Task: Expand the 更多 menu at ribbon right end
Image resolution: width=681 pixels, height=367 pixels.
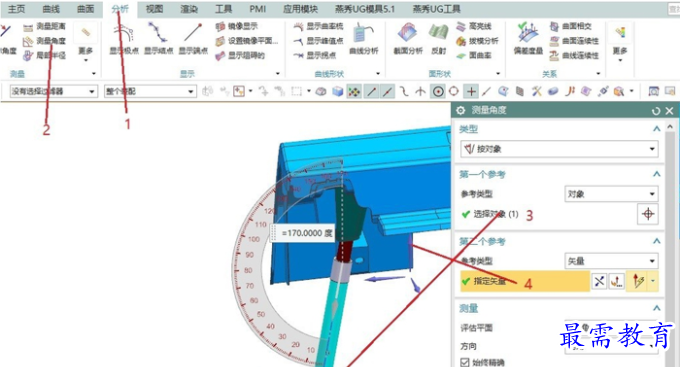Action: pos(620,43)
